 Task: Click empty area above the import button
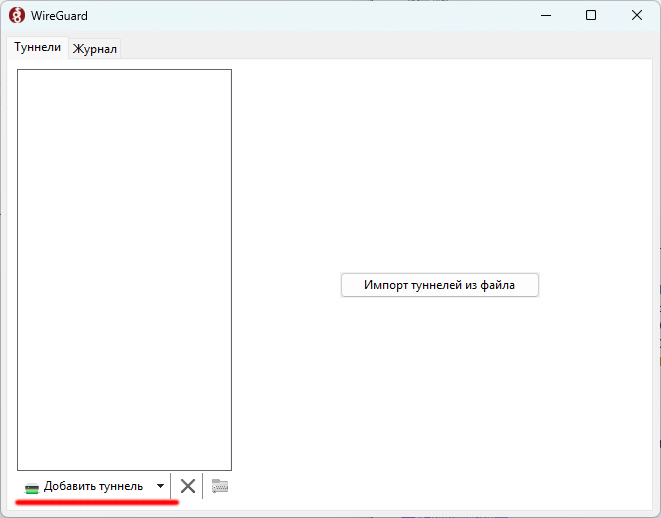click(x=439, y=170)
